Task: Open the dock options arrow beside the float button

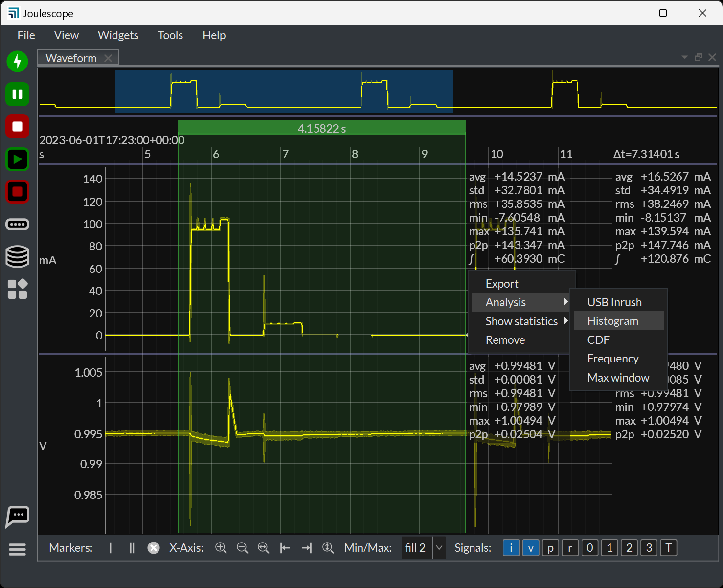Action: point(685,57)
